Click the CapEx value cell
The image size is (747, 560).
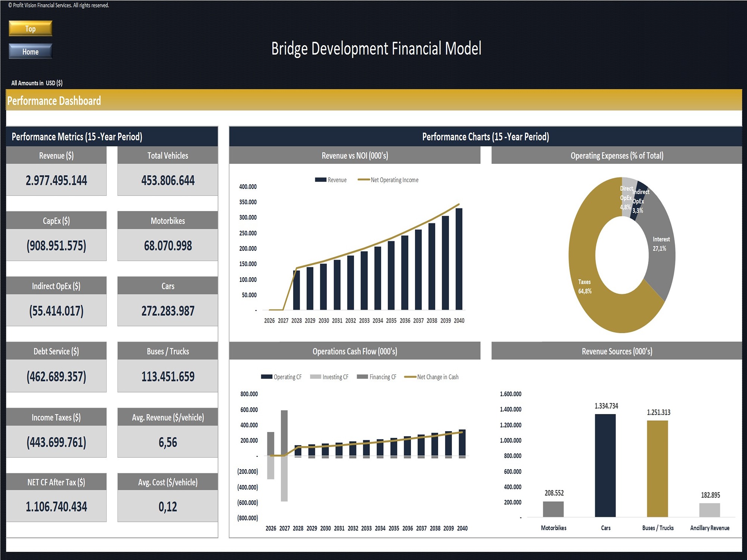point(56,245)
